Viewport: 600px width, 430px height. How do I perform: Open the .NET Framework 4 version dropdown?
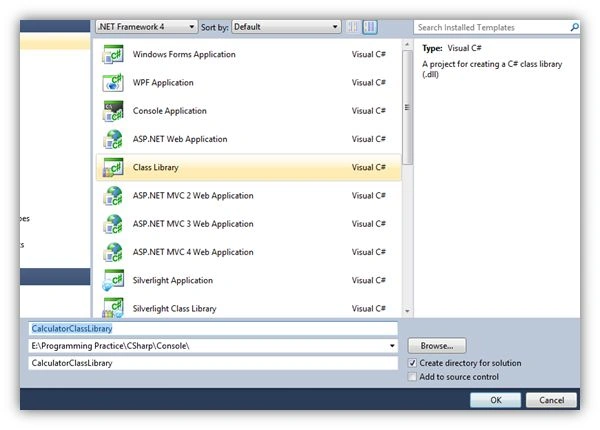147,27
